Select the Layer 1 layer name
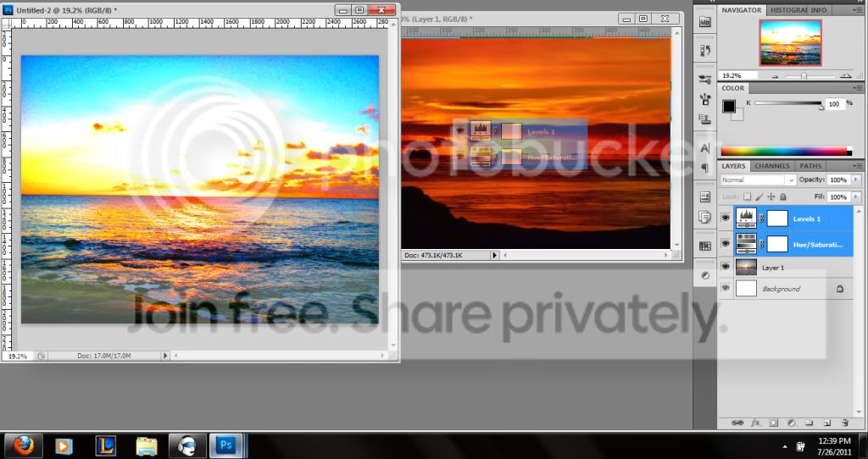The width and height of the screenshot is (868, 459). tap(773, 268)
